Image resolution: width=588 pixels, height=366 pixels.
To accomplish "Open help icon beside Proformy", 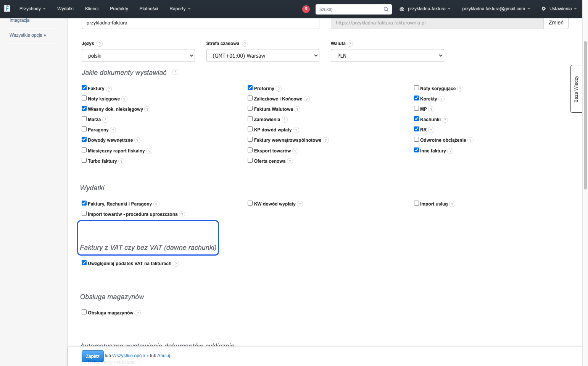I will coord(279,89).
